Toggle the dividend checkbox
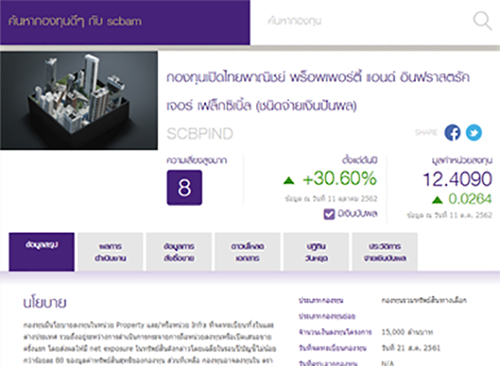500x366 pixels. point(329,214)
